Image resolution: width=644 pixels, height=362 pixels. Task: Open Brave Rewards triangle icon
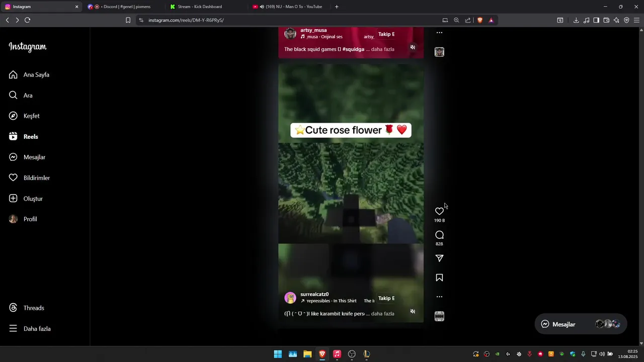pyautogui.click(x=491, y=20)
